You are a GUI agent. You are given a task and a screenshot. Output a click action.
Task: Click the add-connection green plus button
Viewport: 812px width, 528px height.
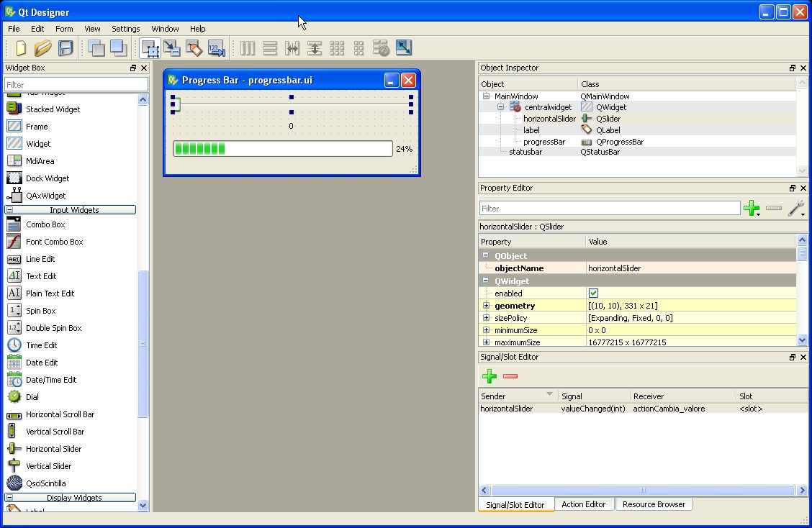[490, 376]
